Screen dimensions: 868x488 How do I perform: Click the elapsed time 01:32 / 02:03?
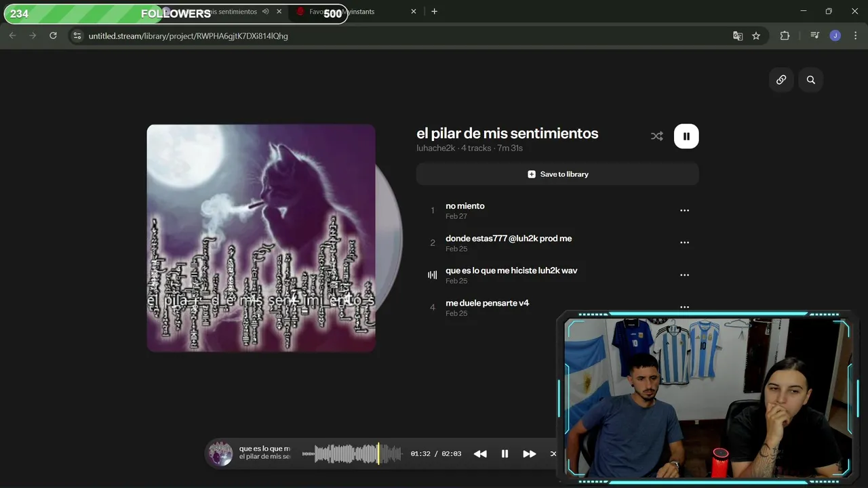436,454
